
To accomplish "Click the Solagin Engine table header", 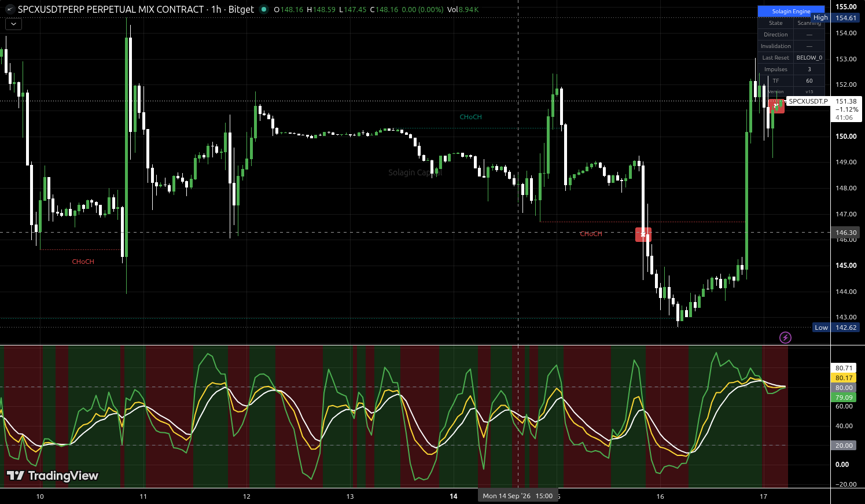I will 791,11.
